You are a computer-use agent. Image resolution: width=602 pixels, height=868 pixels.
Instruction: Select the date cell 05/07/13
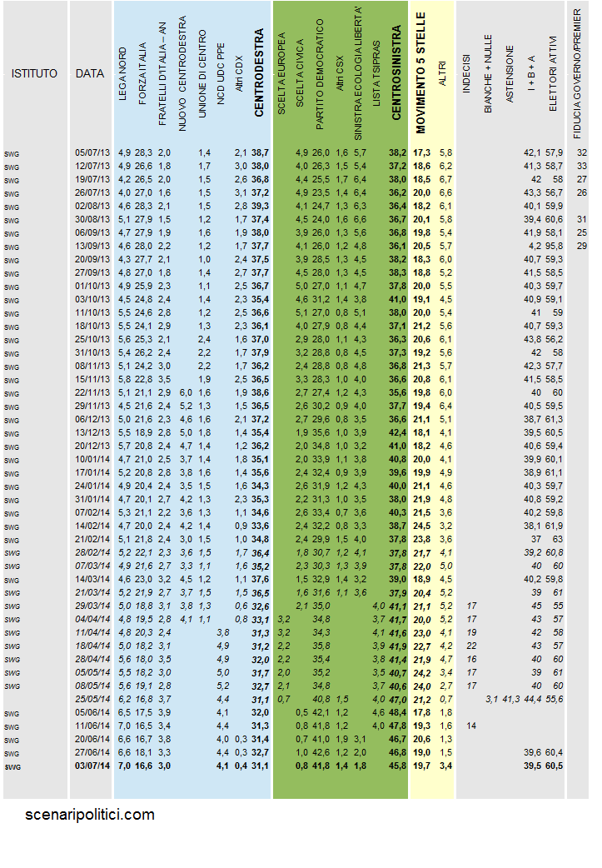[92, 152]
